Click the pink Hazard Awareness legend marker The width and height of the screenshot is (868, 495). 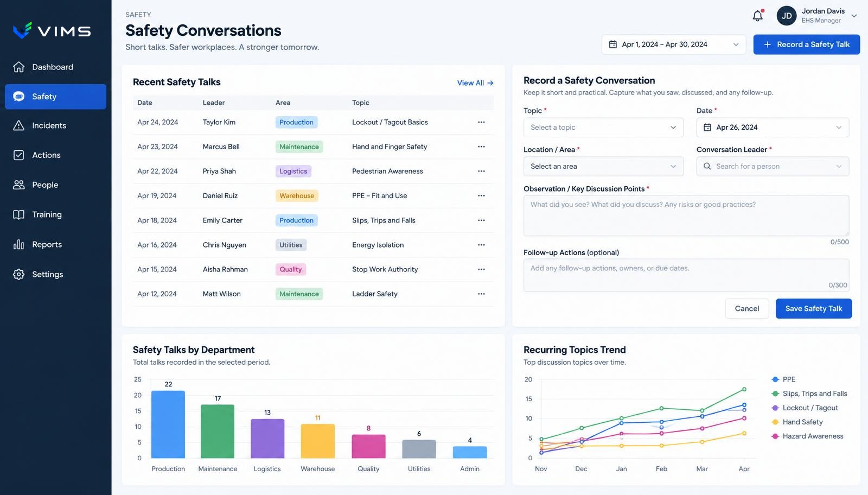coord(775,436)
